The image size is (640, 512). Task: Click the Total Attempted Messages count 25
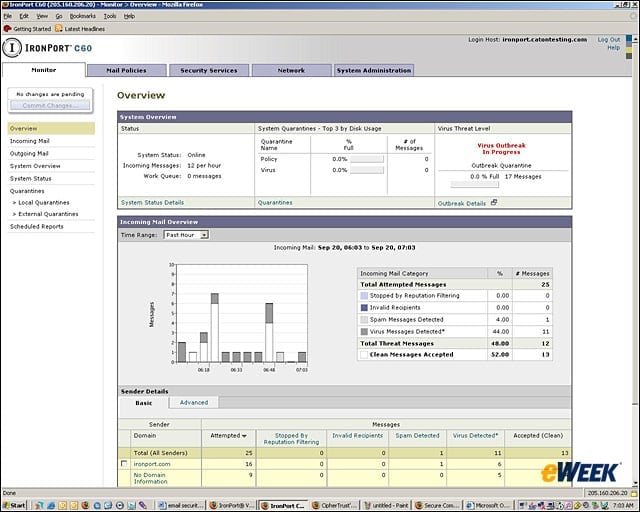point(545,284)
